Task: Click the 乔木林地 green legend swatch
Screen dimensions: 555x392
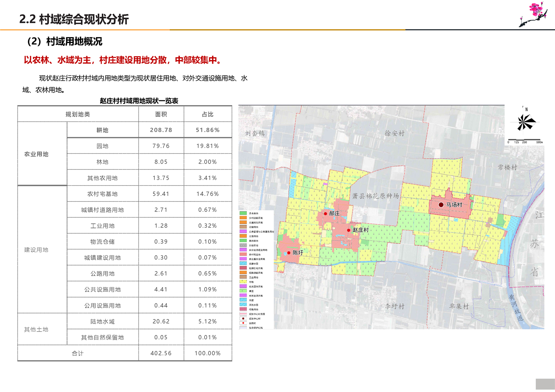Action: [243, 213]
